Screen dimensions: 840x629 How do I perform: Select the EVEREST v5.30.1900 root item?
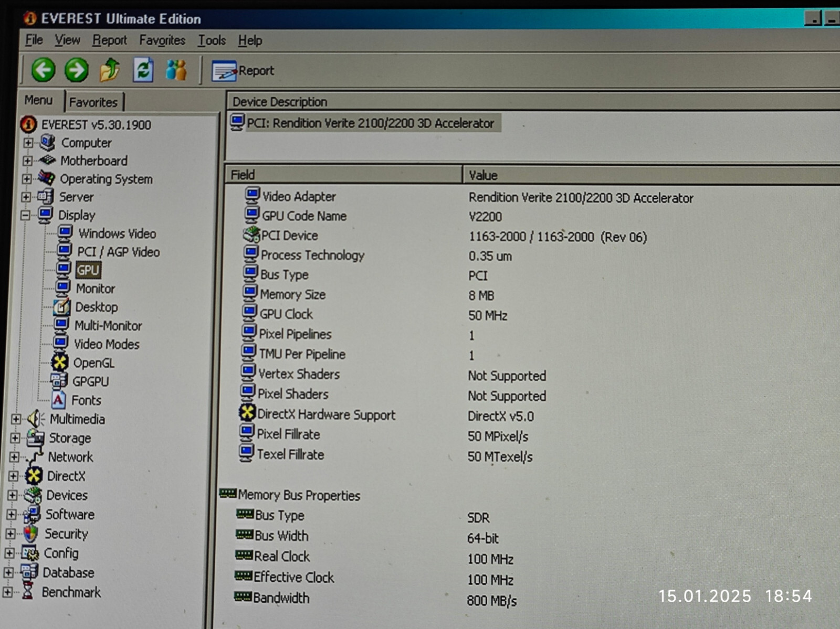pos(96,125)
